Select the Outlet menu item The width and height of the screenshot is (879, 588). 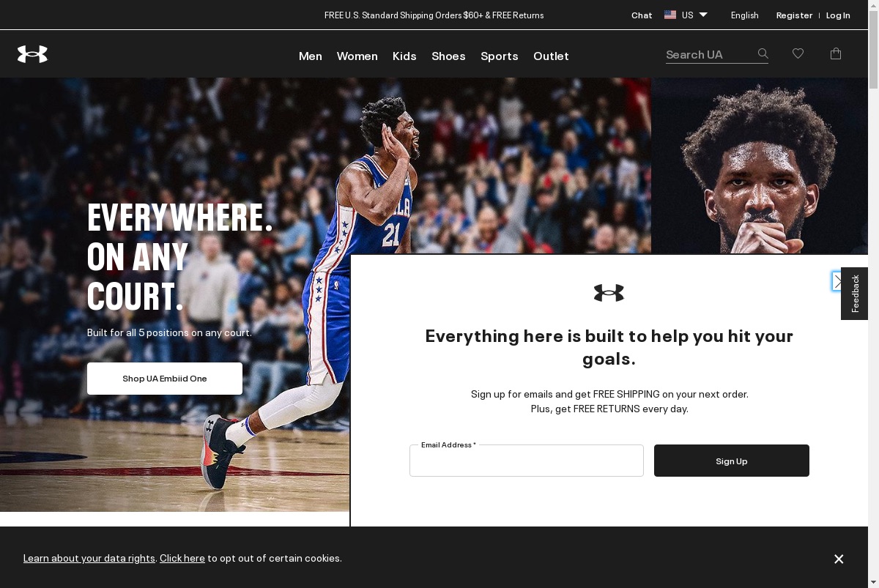(551, 56)
